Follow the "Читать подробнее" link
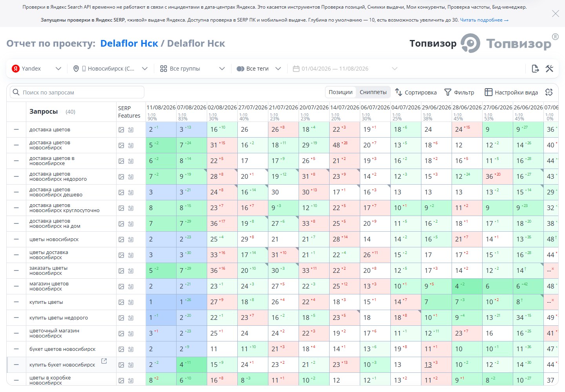 click(x=484, y=20)
